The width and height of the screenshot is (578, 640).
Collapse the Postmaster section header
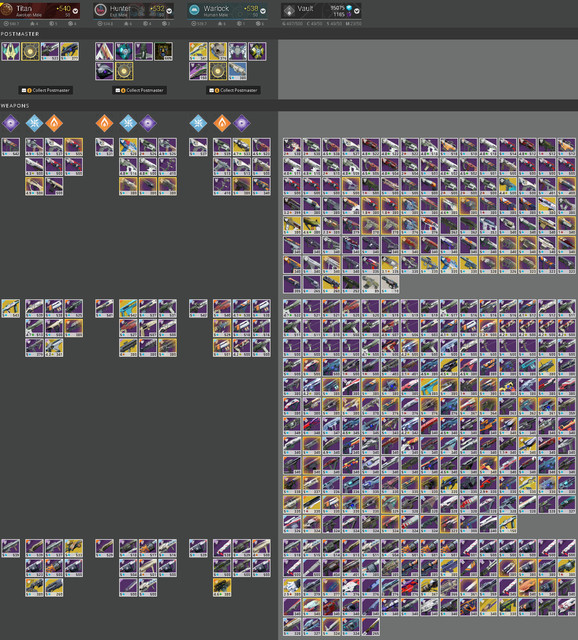20,34
